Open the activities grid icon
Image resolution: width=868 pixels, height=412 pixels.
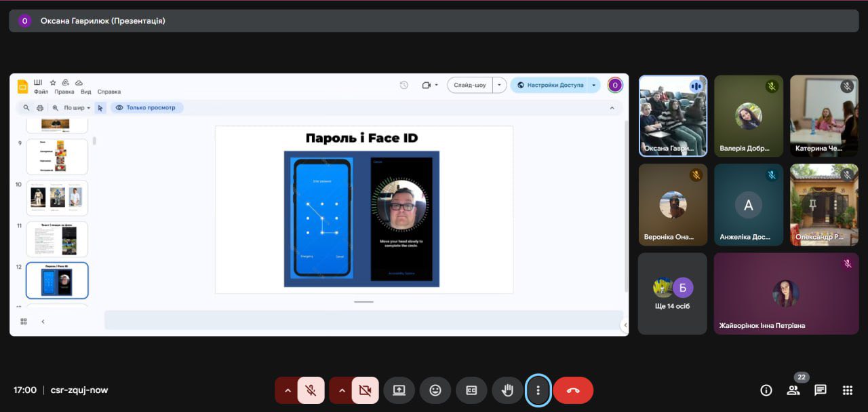847,390
